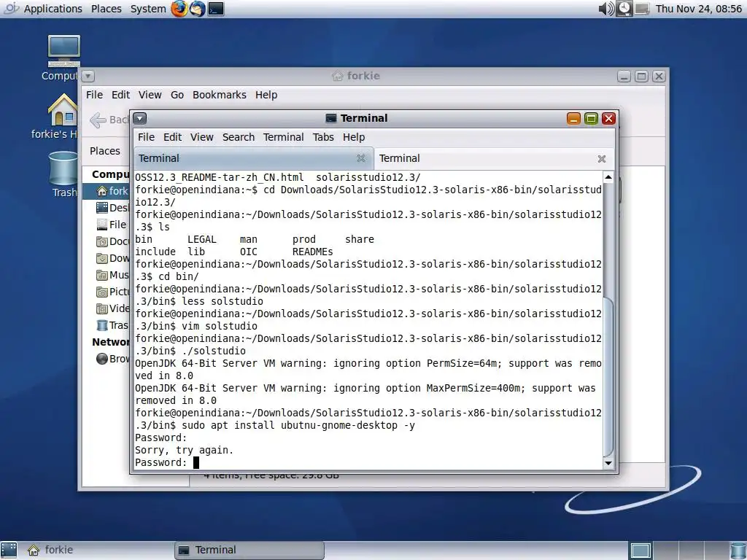Screen dimensions: 747x560
Task: Open the Places menu in top panel
Action: [x=107, y=9]
